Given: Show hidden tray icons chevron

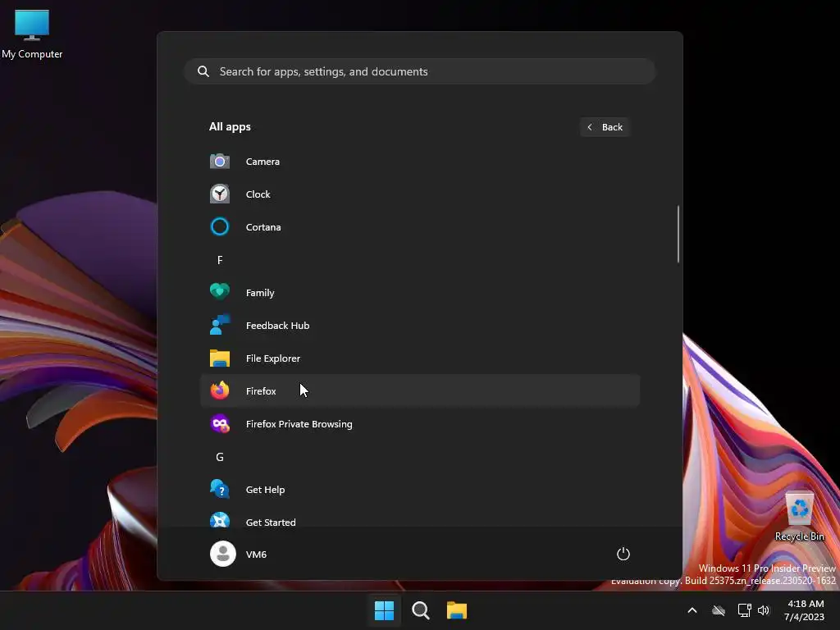Looking at the screenshot, I should [x=692, y=610].
